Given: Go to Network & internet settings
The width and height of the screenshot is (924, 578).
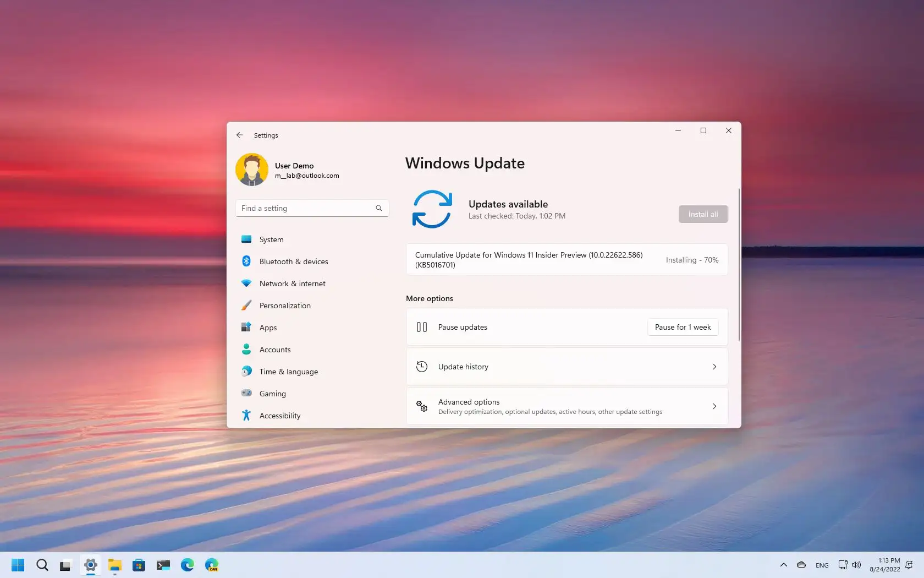Looking at the screenshot, I should click(x=312, y=283).
